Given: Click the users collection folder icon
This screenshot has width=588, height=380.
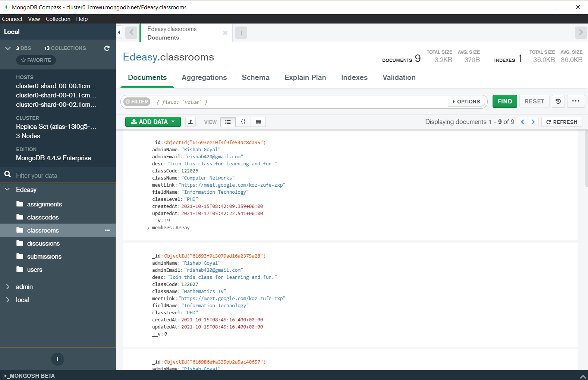Looking at the screenshot, I should pos(20,270).
